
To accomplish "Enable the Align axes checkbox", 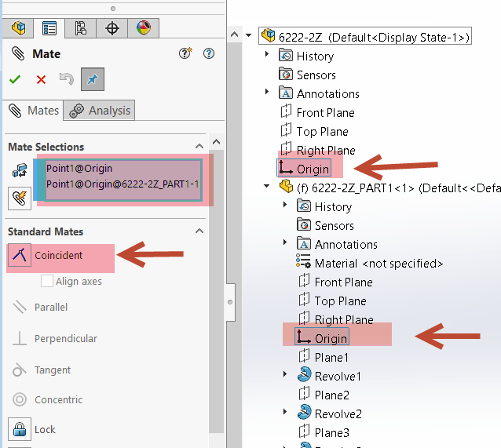I will (47, 281).
